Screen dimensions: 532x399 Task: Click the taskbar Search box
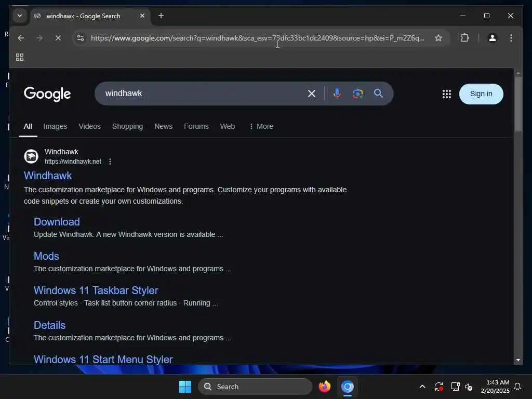[255, 387]
